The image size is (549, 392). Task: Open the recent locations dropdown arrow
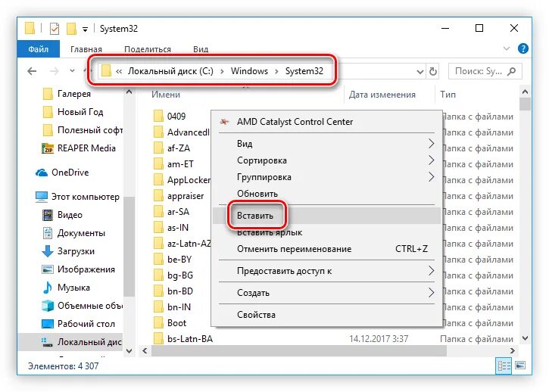click(x=72, y=70)
